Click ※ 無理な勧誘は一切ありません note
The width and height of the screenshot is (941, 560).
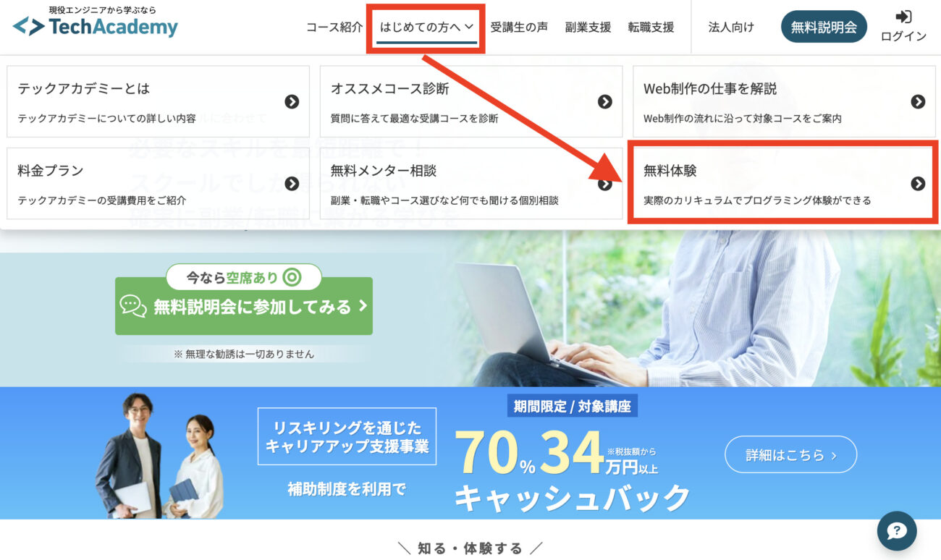coord(244,354)
